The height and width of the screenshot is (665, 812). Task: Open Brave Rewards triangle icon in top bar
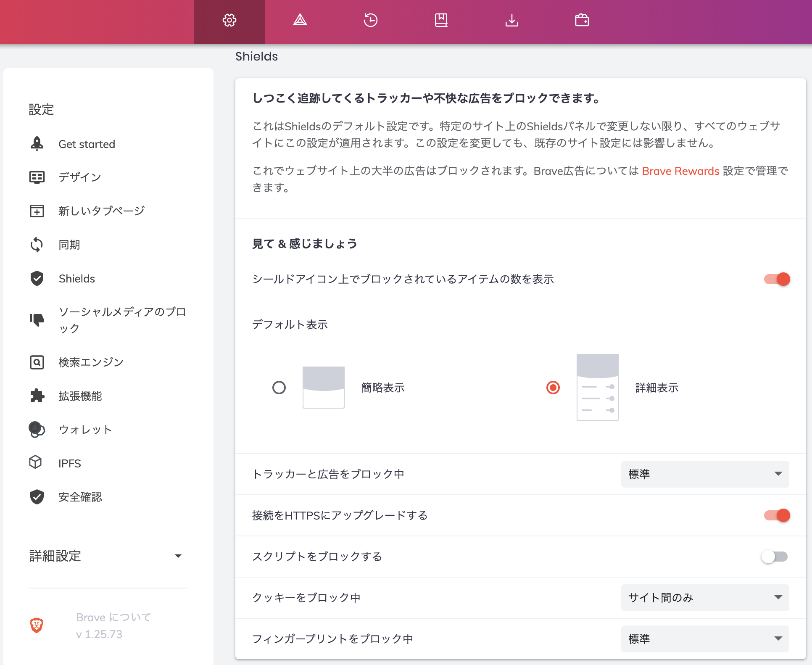(x=300, y=20)
